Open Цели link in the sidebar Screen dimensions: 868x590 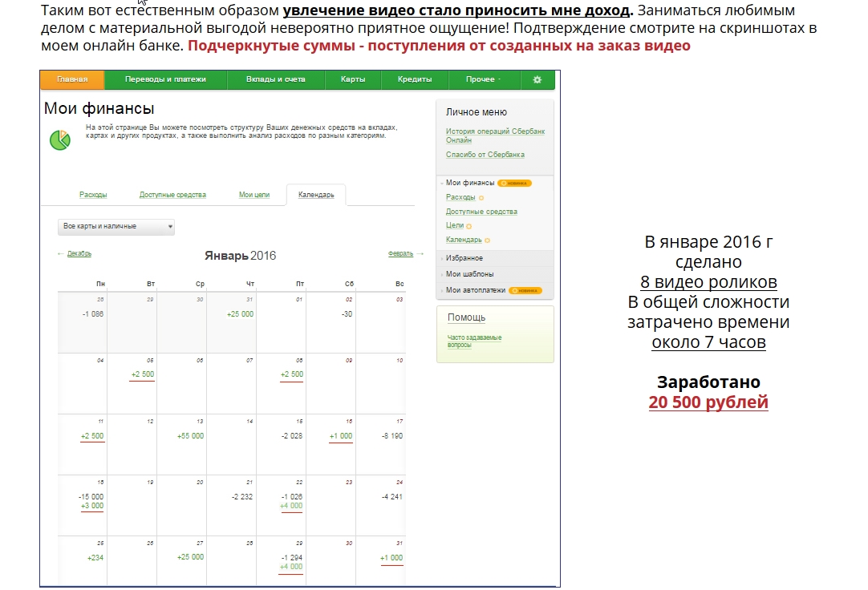tap(455, 225)
